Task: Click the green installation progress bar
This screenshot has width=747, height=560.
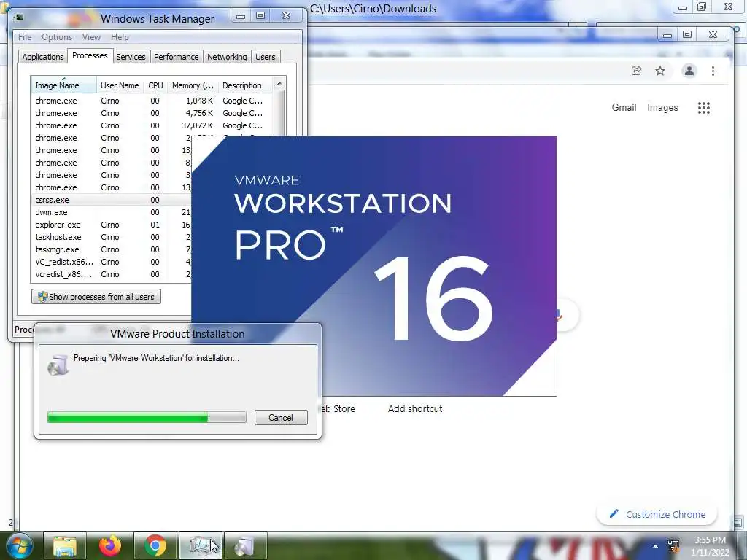Action: coord(147,418)
